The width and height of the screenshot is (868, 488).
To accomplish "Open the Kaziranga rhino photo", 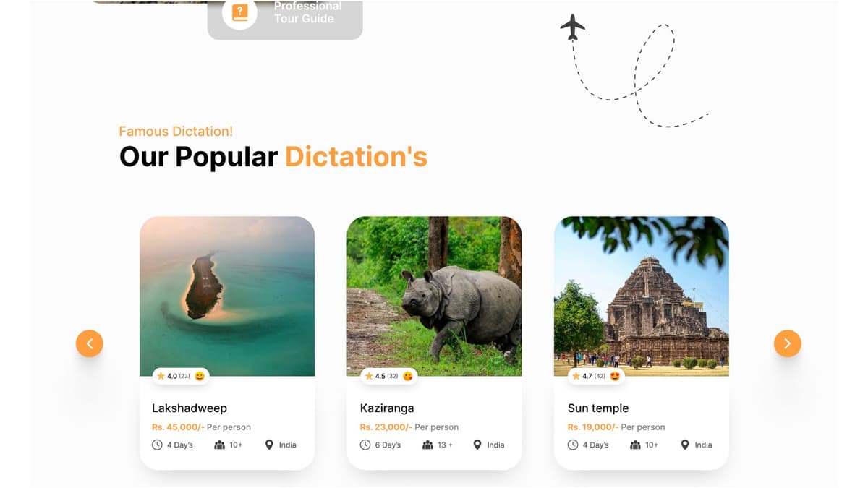I will coord(434,296).
